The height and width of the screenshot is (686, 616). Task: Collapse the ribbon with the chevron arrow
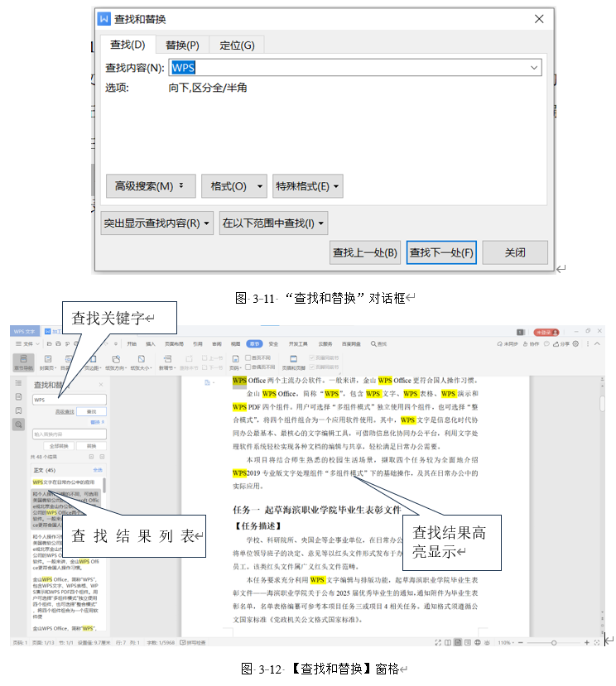tap(597, 344)
